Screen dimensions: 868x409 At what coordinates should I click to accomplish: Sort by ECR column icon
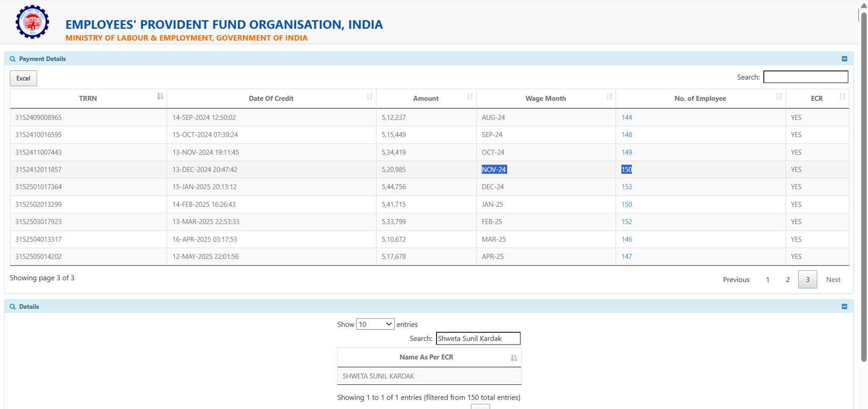842,96
